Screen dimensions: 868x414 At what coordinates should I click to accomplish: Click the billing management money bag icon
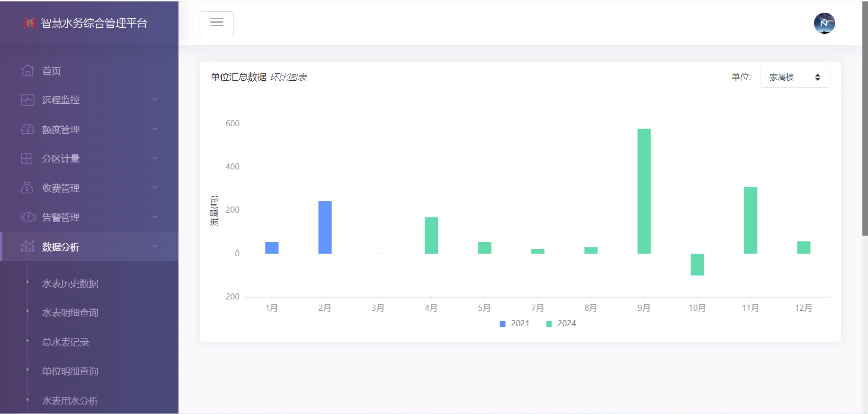[x=27, y=188]
